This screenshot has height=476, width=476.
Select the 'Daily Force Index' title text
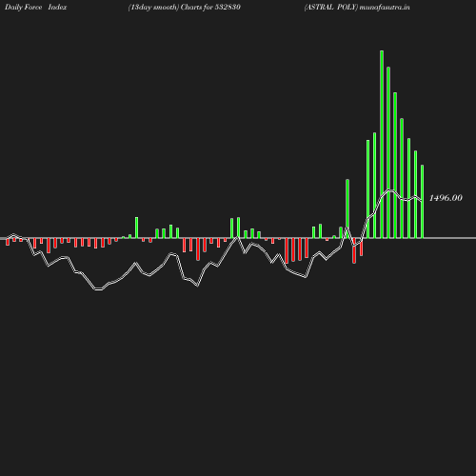(x=36, y=8)
